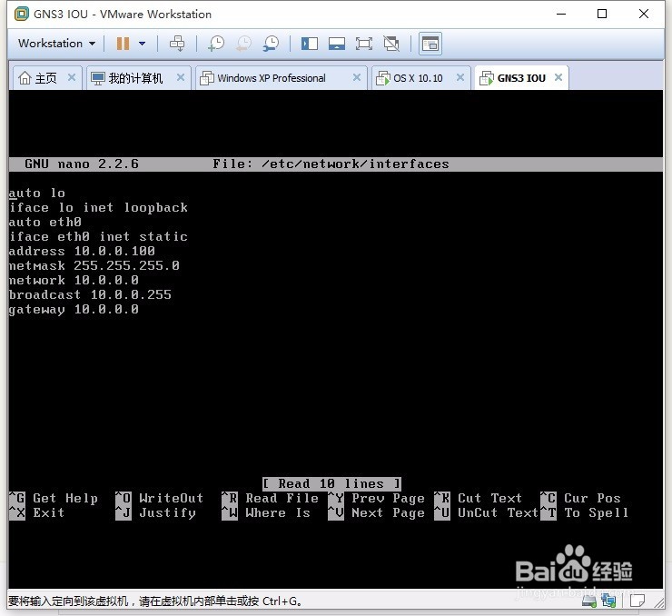Click the nano file path /etc/network/interfaces

(x=355, y=164)
